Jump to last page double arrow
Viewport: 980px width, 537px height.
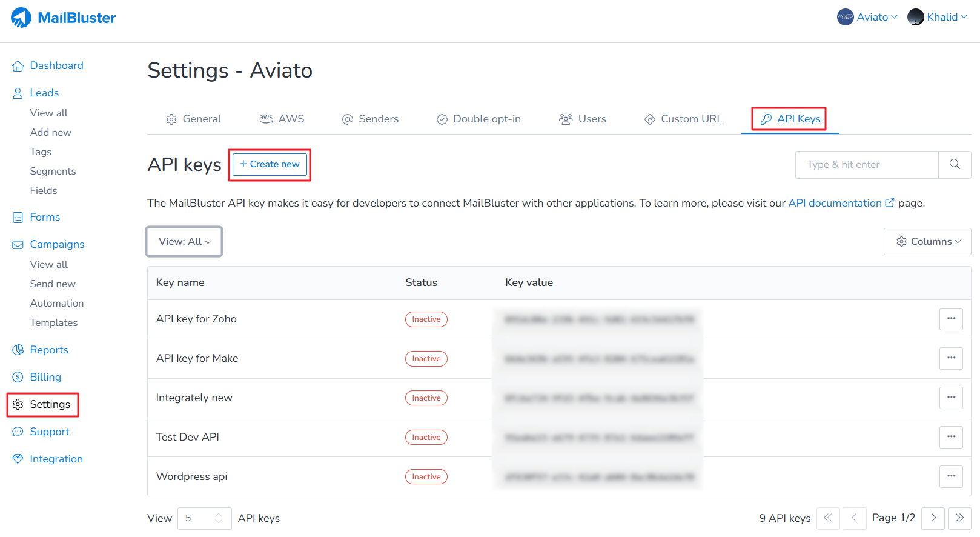pyautogui.click(x=959, y=518)
